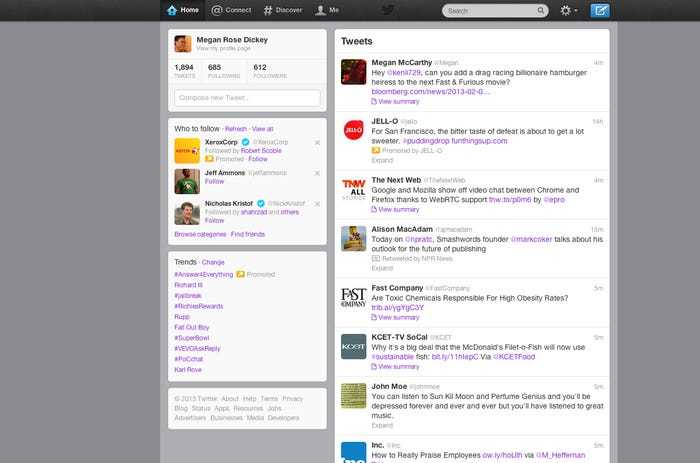Open the Discover tab
Image resolution: width=700 pixels, height=463 pixels.
click(x=283, y=10)
